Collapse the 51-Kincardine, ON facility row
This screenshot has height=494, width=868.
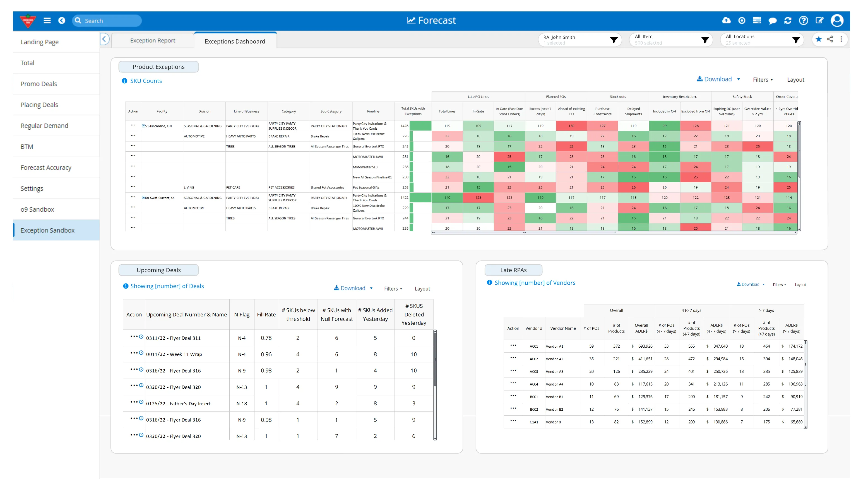point(143,126)
